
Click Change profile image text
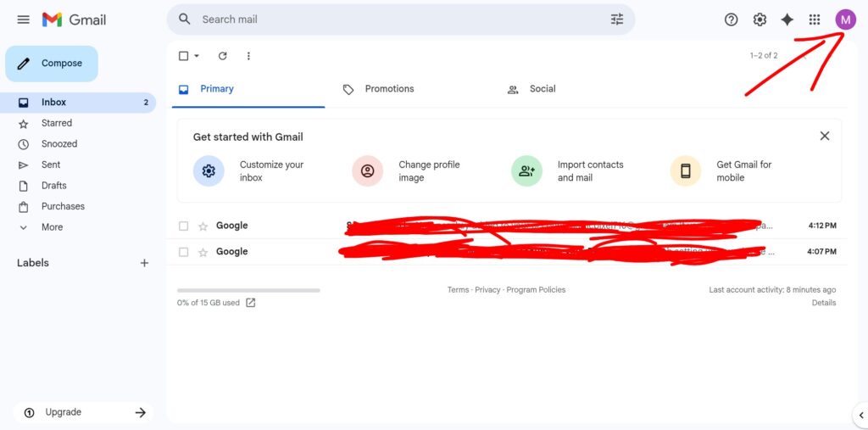429,171
